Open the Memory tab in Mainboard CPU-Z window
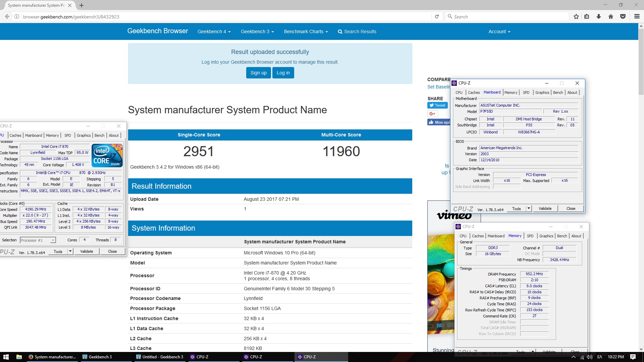The image size is (644, 362). (x=511, y=93)
